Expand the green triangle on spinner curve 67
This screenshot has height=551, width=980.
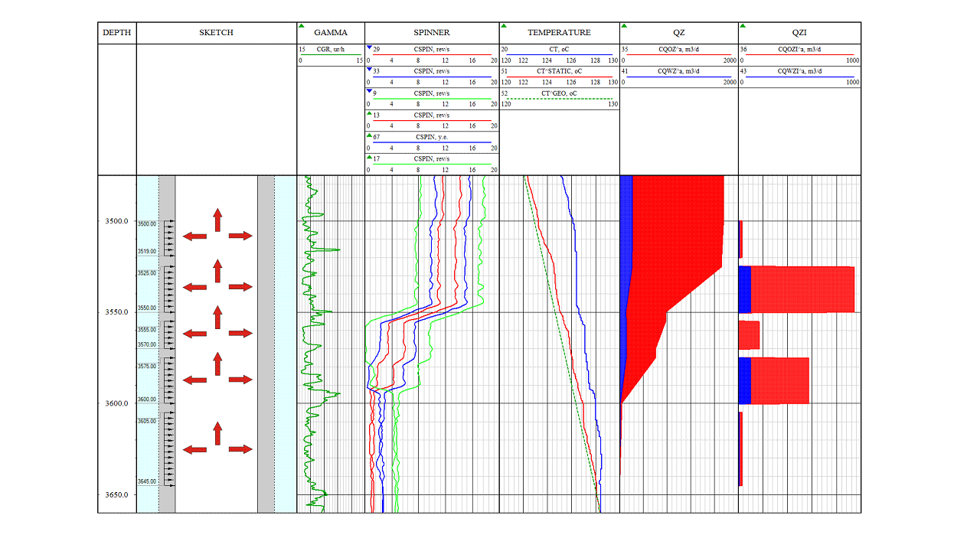pos(369,136)
